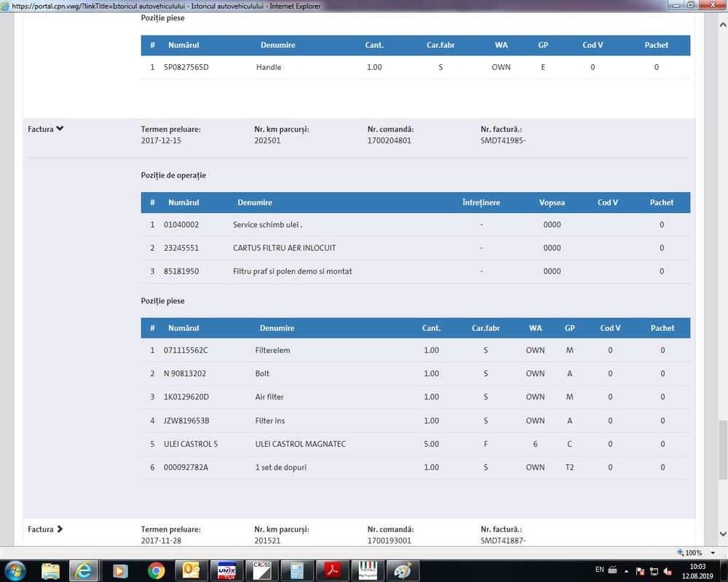This screenshot has width=728, height=582.
Task: Click part number 1K0129620D
Action: 186,396
